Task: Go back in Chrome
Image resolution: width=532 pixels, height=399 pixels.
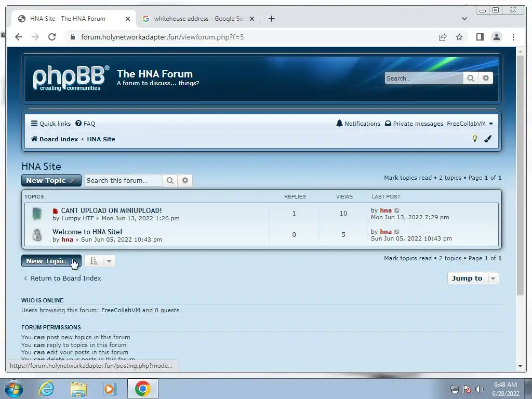Action: [19, 37]
